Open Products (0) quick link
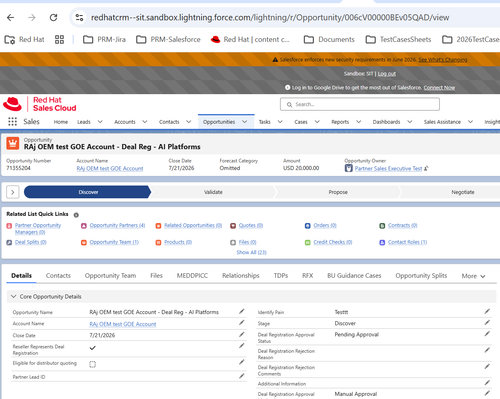This screenshot has height=399, width=500. click(x=178, y=242)
